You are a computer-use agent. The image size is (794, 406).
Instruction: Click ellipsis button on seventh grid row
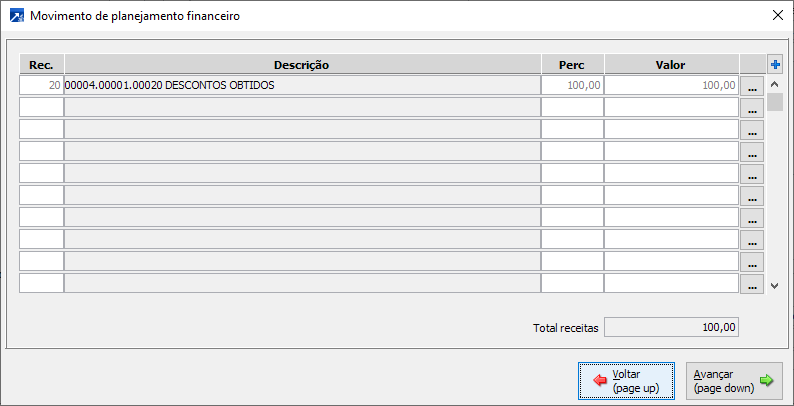752,219
